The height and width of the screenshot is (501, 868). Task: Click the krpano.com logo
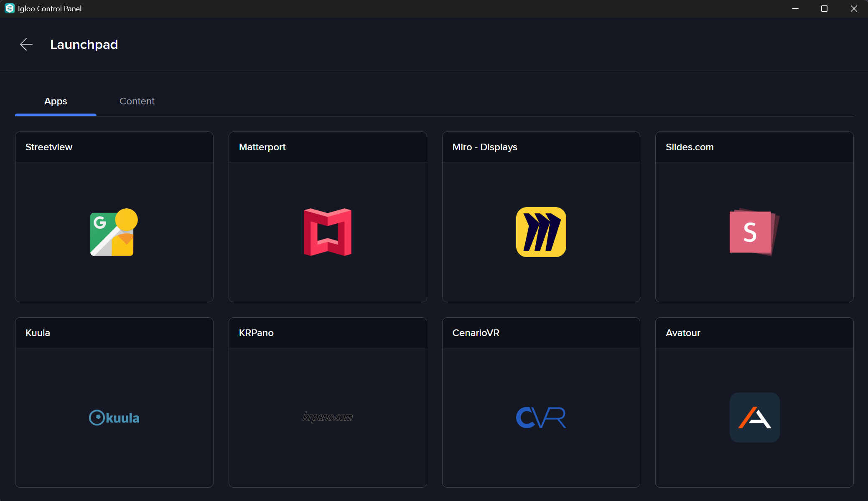point(328,417)
